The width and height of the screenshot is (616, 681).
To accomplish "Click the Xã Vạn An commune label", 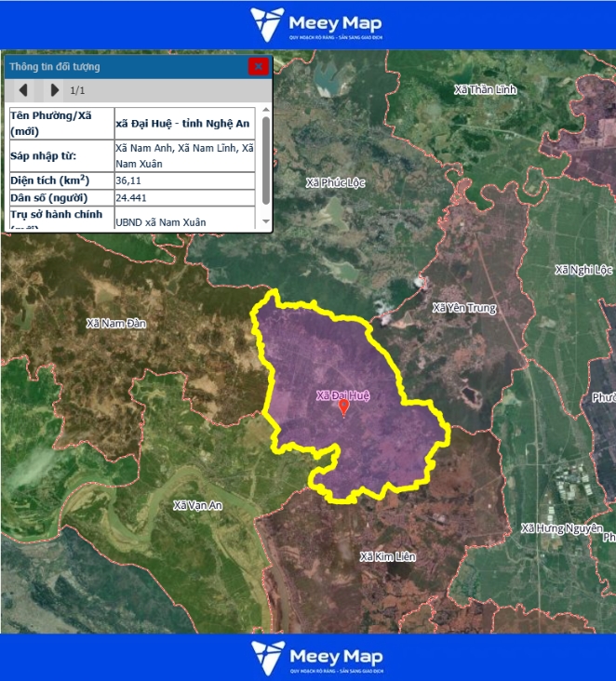I will (198, 504).
